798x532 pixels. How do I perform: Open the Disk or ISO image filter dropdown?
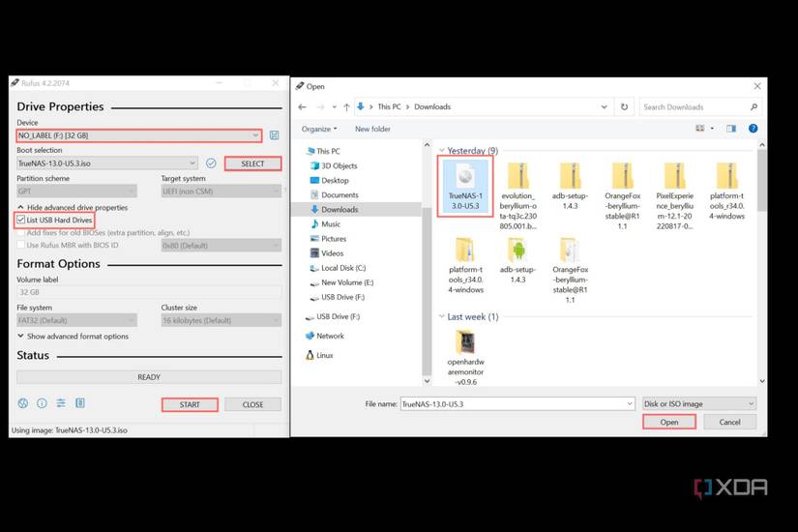point(699,403)
